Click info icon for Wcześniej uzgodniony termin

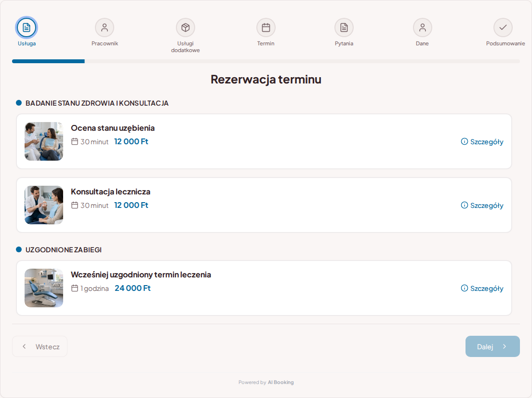464,288
